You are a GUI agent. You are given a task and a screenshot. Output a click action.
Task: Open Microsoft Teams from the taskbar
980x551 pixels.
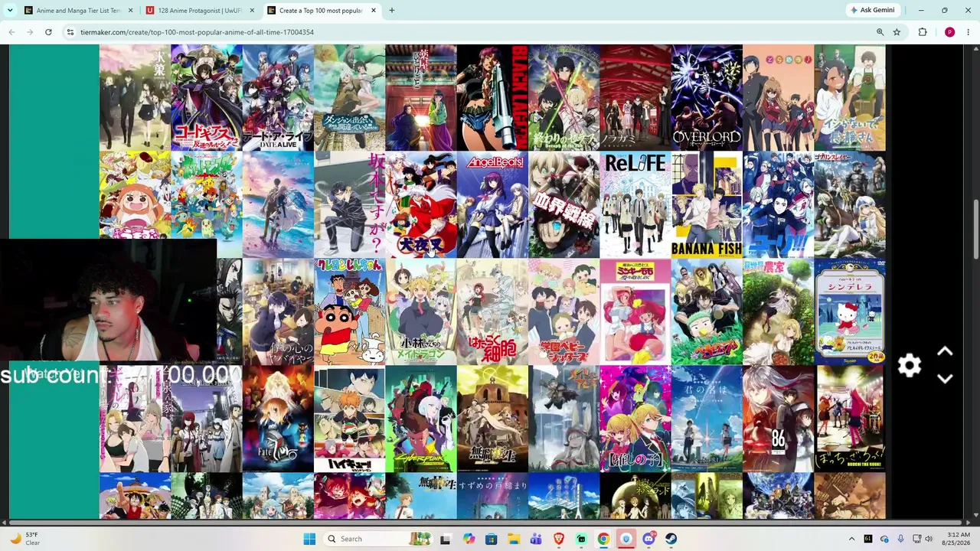click(536, 539)
